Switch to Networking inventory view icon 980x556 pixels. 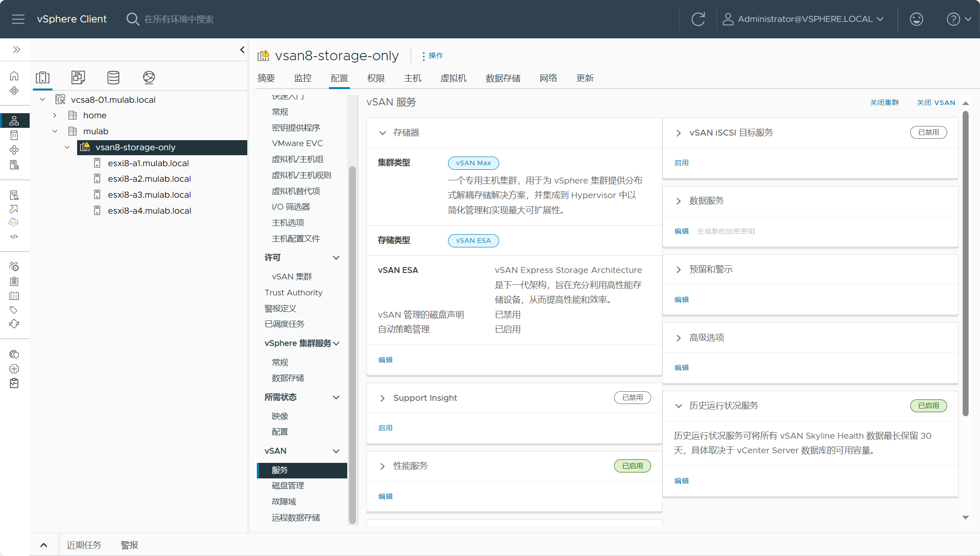coord(149,77)
